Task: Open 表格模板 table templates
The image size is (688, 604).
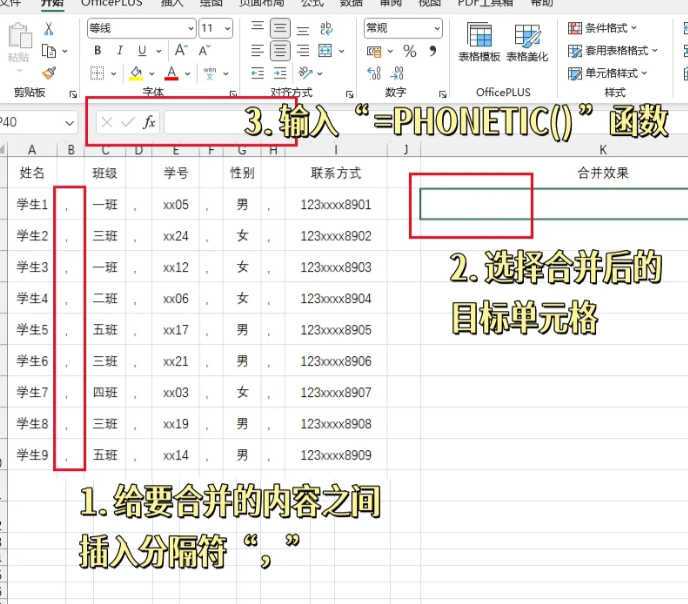Action: [479, 42]
